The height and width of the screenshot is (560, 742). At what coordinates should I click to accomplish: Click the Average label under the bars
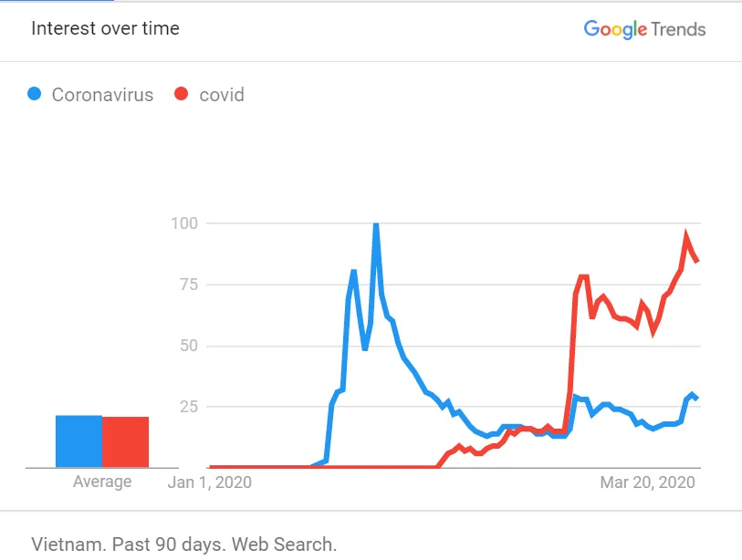point(102,482)
